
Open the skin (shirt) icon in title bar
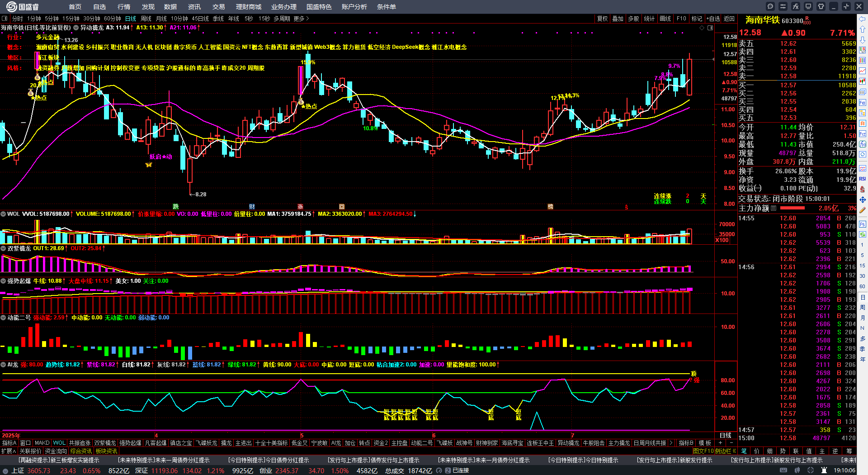click(821, 6)
